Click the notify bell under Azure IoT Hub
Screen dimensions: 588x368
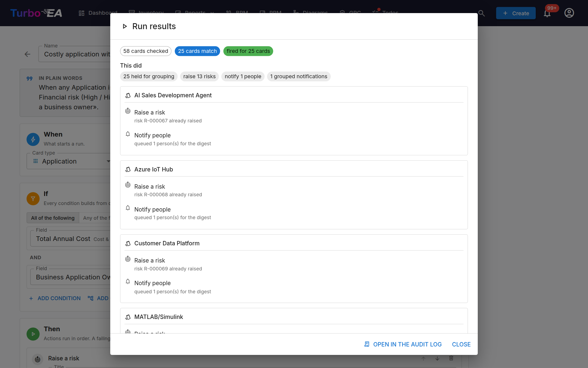128,208
